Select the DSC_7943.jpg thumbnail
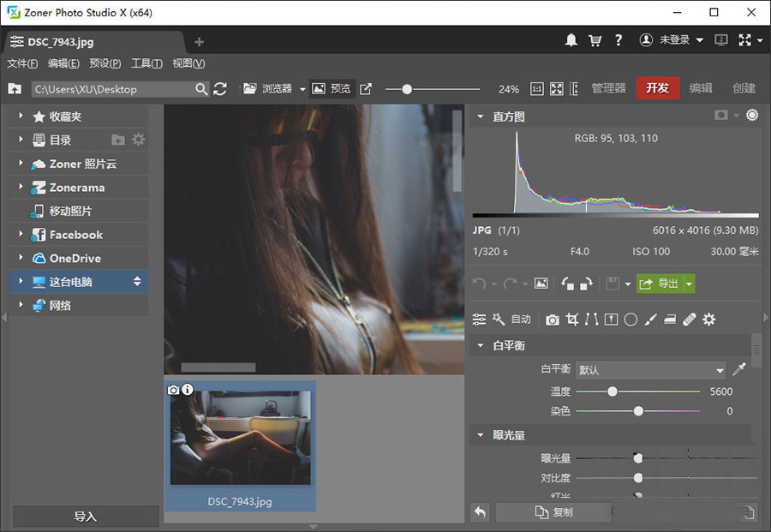Screen dimensions: 771x532 240,446
